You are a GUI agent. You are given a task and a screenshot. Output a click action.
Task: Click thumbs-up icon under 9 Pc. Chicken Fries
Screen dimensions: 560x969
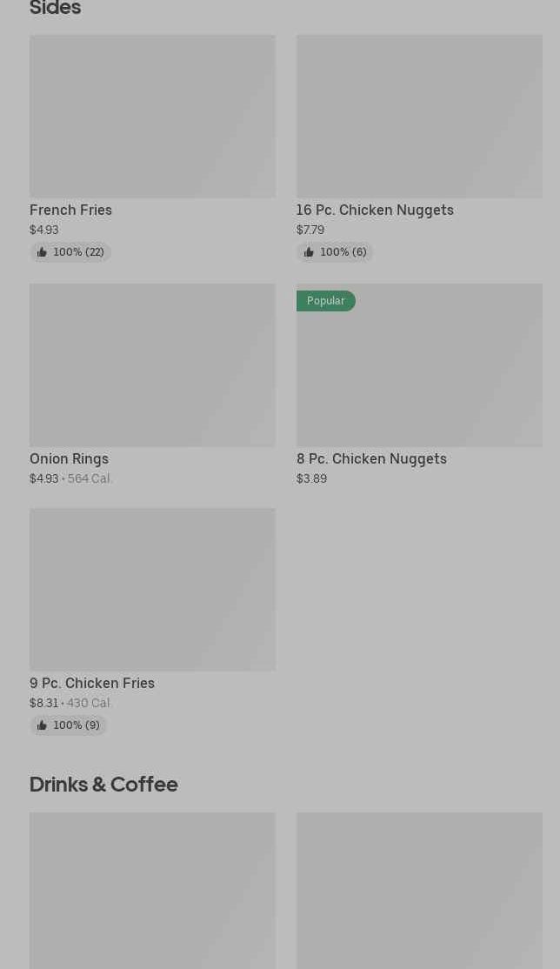point(42,725)
